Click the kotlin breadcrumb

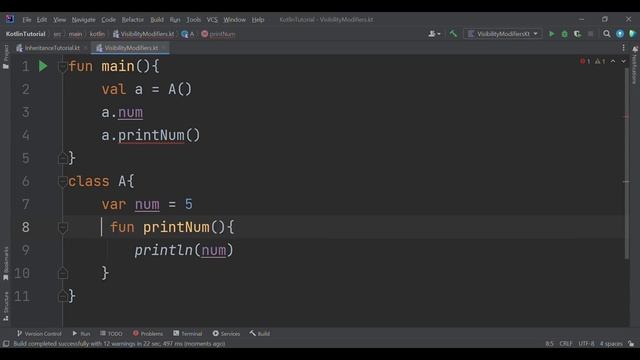97,34
